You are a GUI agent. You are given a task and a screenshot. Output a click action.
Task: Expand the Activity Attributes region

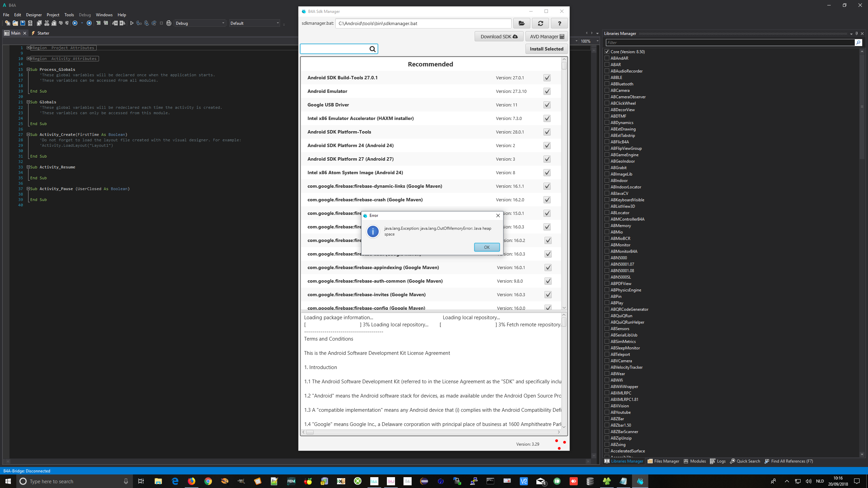tap(28, 59)
